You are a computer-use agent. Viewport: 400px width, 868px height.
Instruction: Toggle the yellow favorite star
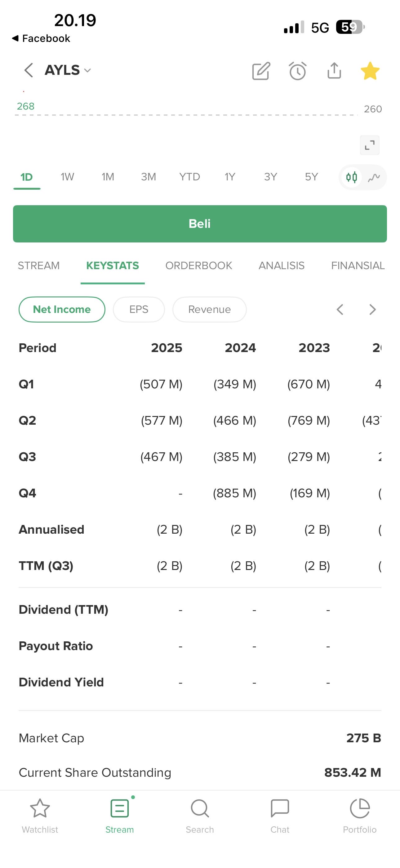370,71
